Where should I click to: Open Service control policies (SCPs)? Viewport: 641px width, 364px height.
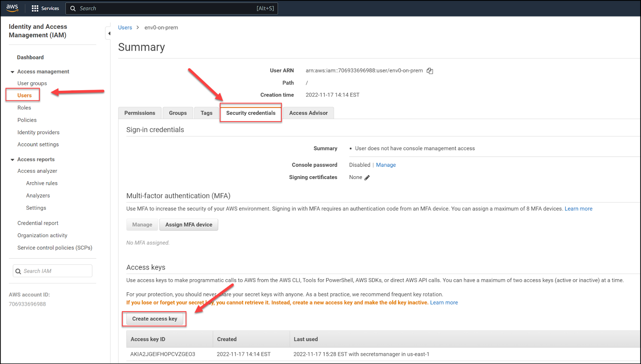click(x=55, y=248)
